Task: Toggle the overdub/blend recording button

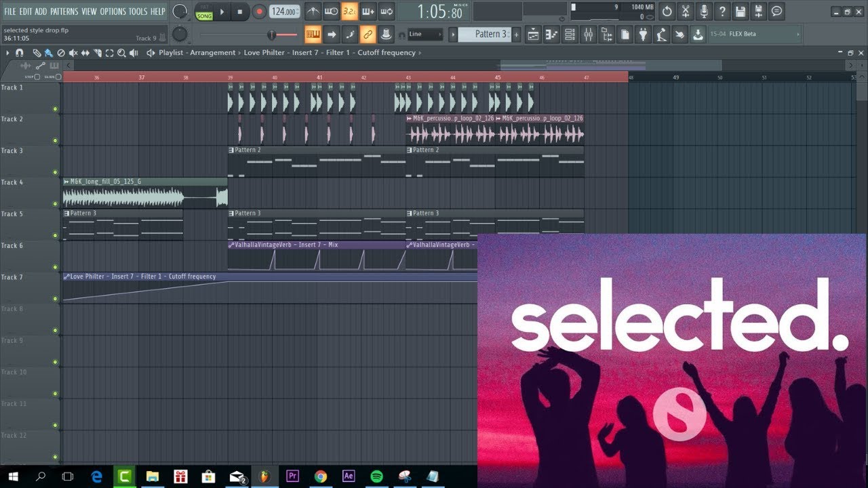Action: tap(368, 12)
